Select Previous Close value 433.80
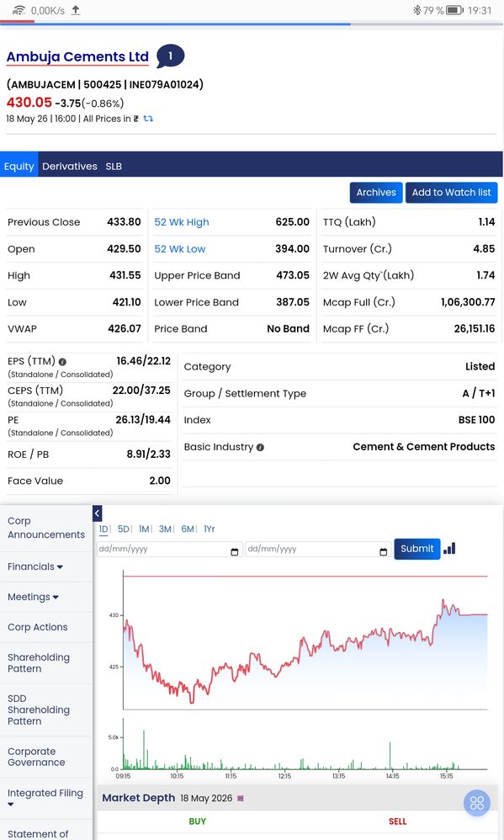Viewport: 504px width, 840px height. click(124, 222)
